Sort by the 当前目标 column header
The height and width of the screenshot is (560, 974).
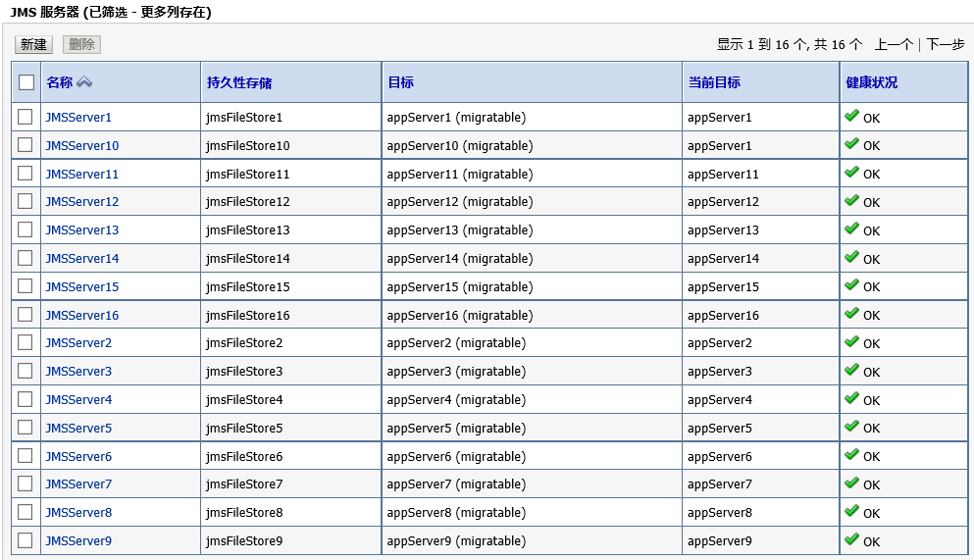point(714,82)
